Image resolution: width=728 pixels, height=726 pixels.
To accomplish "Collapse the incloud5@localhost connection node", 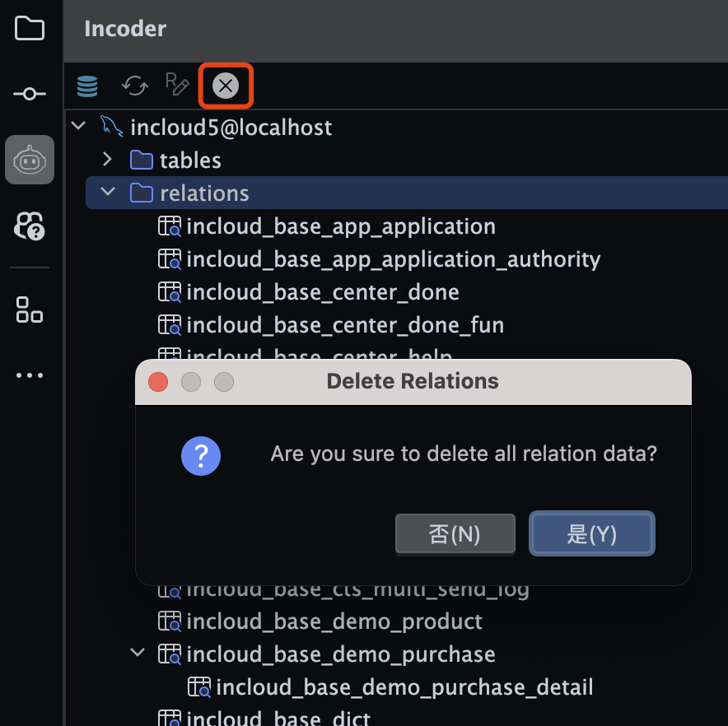I will (79, 127).
